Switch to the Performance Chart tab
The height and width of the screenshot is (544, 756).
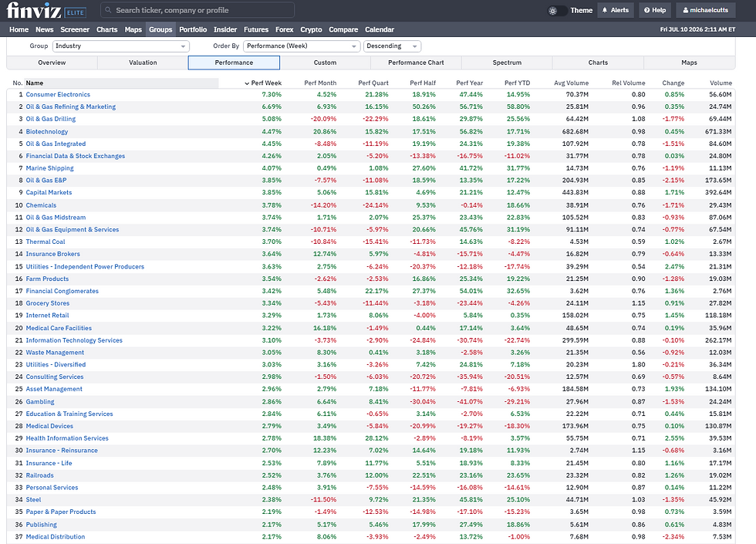416,63
